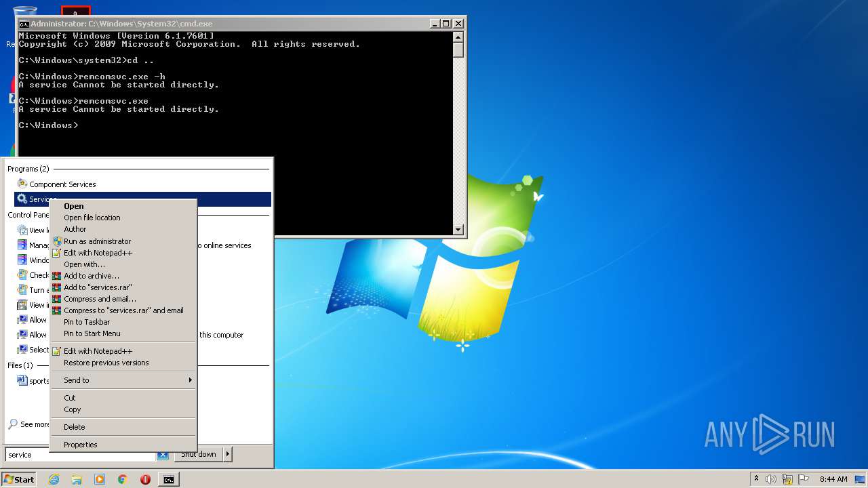The image size is (868, 488).
Task: Choose Cut in context menu
Action: pos(123,398)
